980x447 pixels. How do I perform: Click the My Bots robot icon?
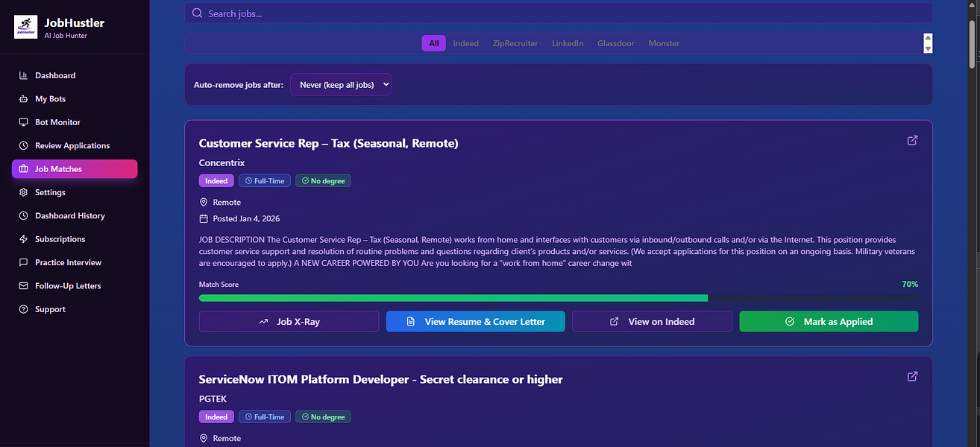pyautogui.click(x=23, y=98)
